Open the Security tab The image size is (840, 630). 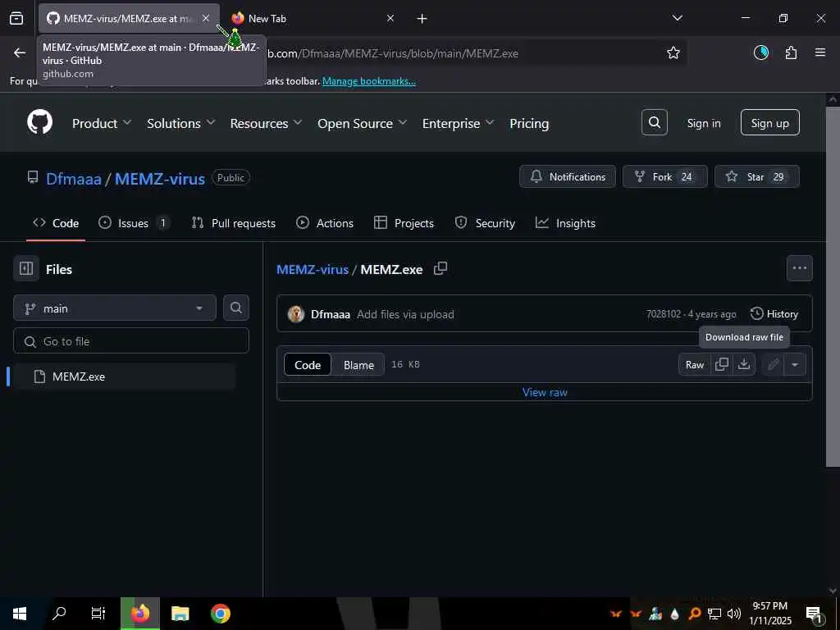coord(485,223)
